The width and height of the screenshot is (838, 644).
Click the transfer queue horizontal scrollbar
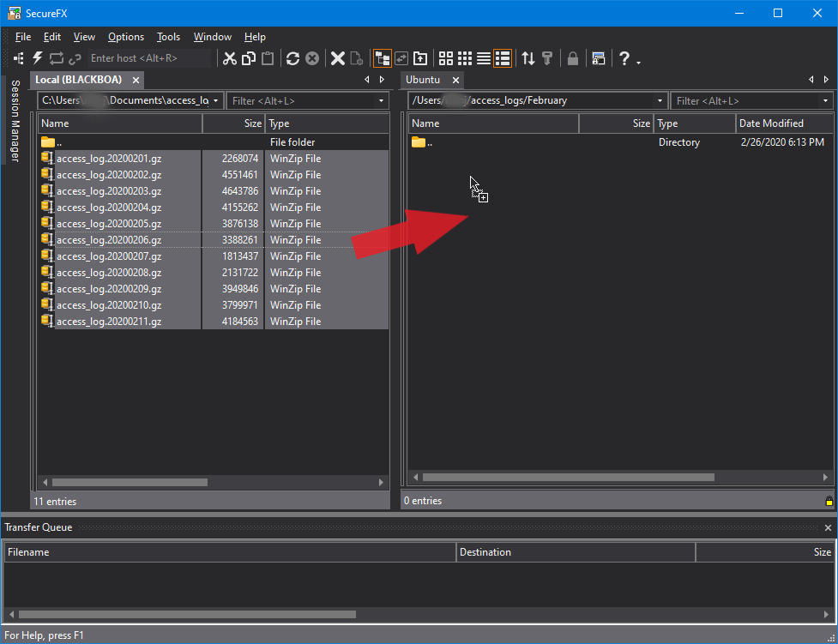point(187,614)
